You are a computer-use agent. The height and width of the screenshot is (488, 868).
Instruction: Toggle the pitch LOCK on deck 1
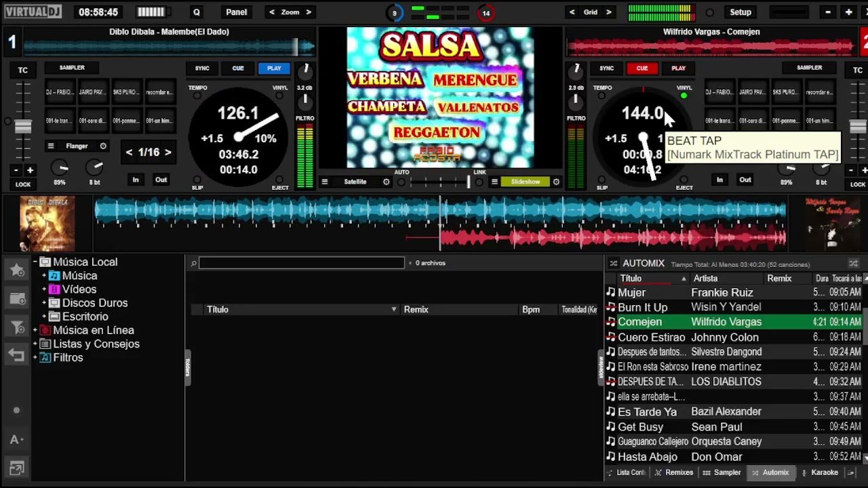tap(23, 184)
